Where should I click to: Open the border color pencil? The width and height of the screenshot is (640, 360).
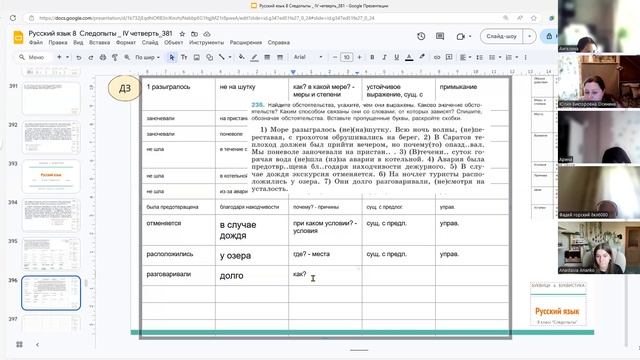(254, 58)
